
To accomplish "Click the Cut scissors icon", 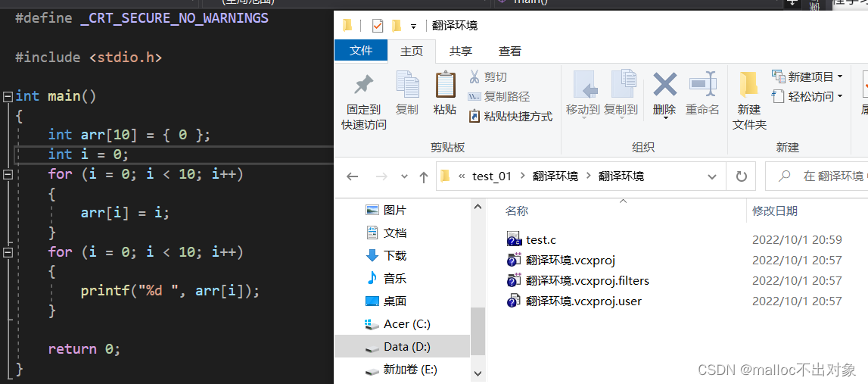I will [x=474, y=76].
